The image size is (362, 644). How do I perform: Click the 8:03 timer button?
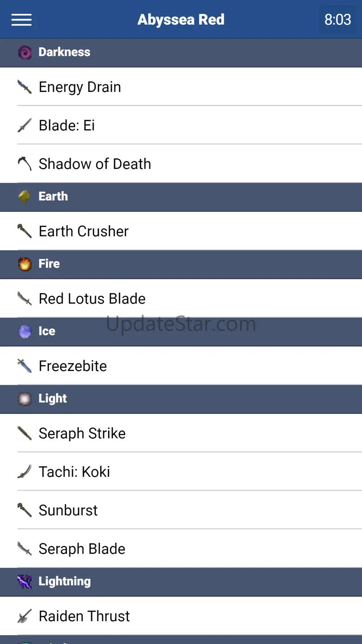337,20
